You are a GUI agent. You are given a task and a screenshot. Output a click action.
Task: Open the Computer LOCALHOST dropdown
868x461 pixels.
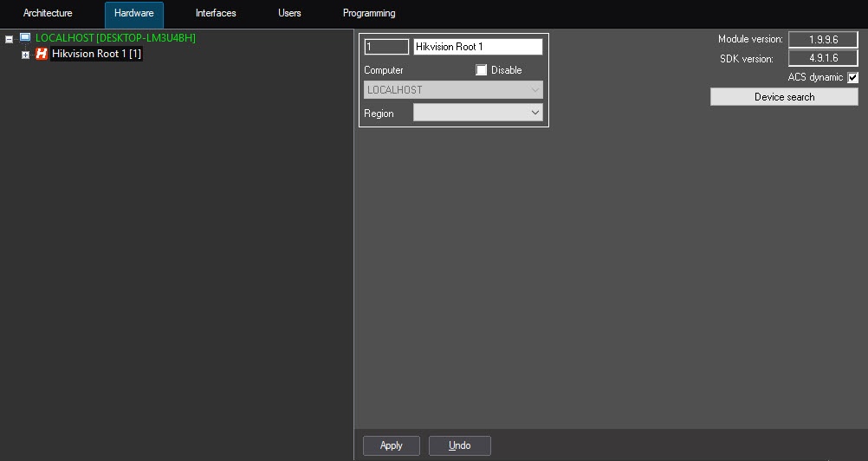(x=453, y=89)
